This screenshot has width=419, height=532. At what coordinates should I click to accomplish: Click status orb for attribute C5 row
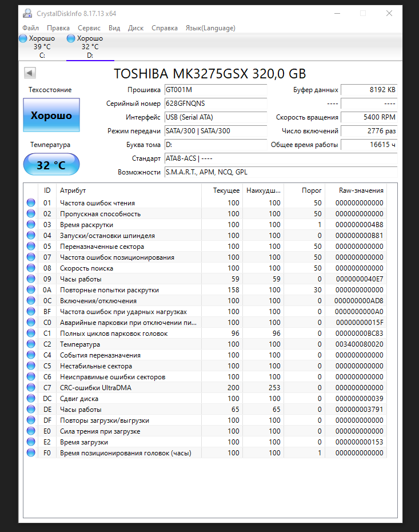click(x=31, y=366)
